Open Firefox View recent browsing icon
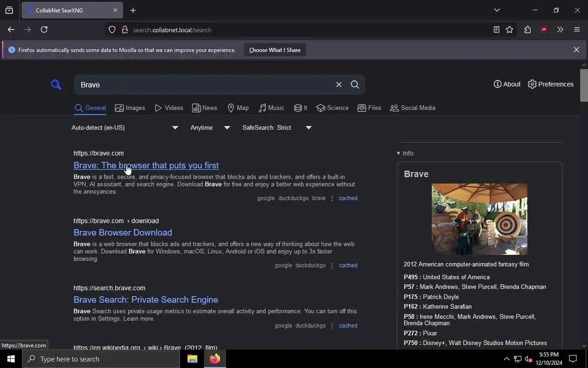Viewport: 588px width, 368px height. (x=9, y=11)
